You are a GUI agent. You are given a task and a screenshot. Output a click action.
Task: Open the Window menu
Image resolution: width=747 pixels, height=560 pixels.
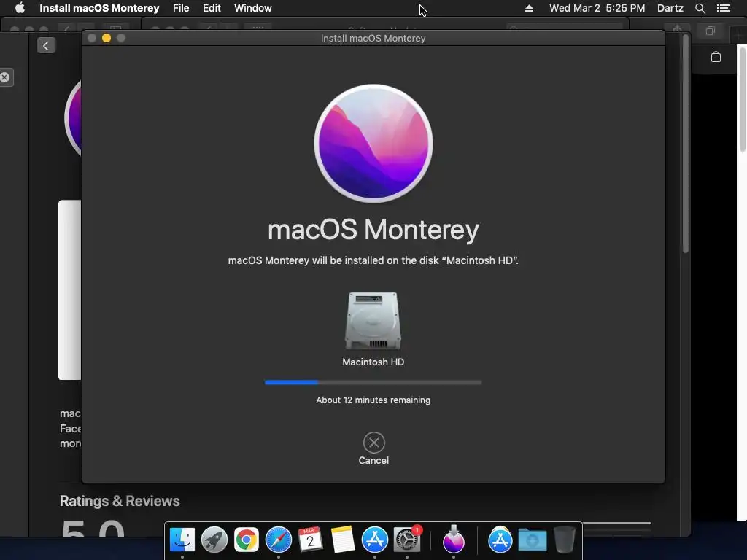tap(253, 8)
